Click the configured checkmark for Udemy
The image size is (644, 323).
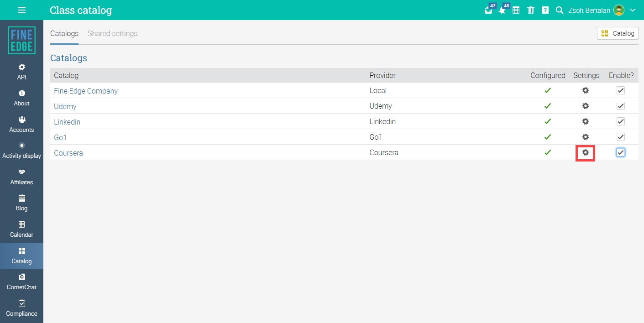[548, 106]
